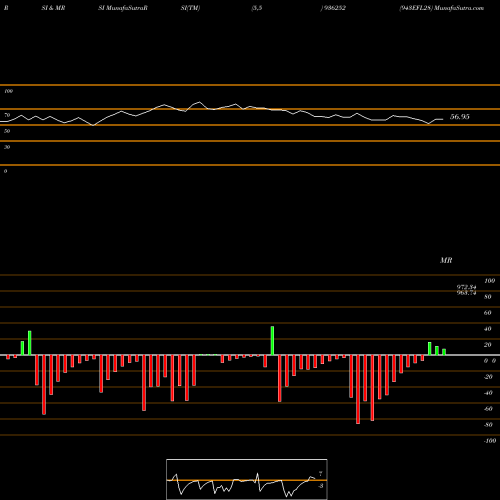Image resolution: width=500 pixels, height=500 pixels.
Task: Click the RSI current value 56.95 label
Action: tap(460, 117)
